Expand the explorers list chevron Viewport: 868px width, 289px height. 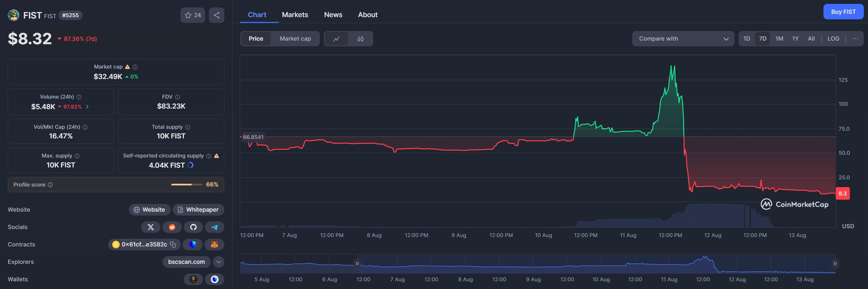(x=218, y=262)
